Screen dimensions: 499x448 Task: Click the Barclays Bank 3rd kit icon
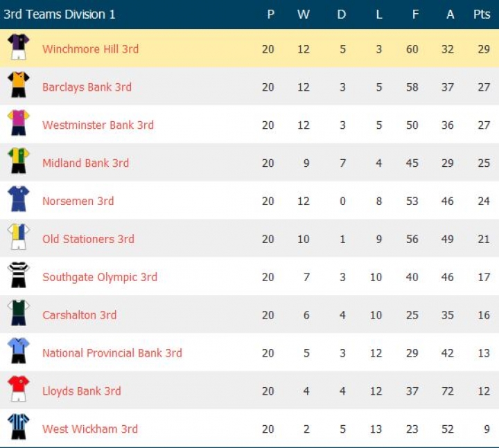tap(19, 86)
